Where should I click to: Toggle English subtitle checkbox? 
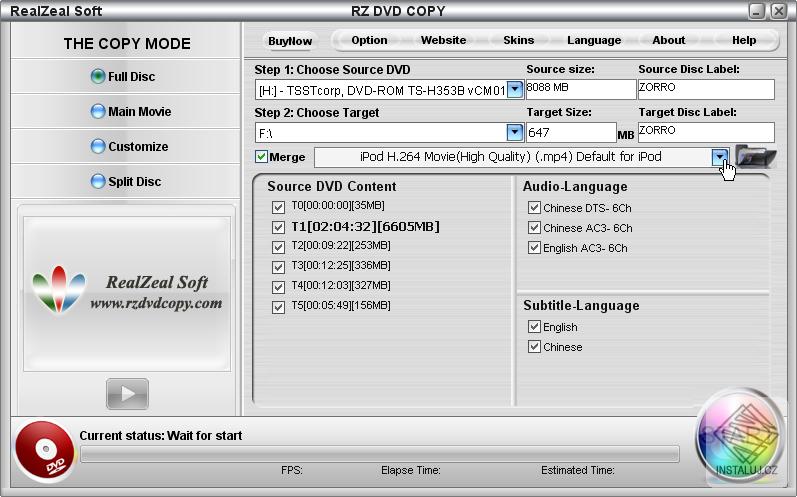click(534, 326)
